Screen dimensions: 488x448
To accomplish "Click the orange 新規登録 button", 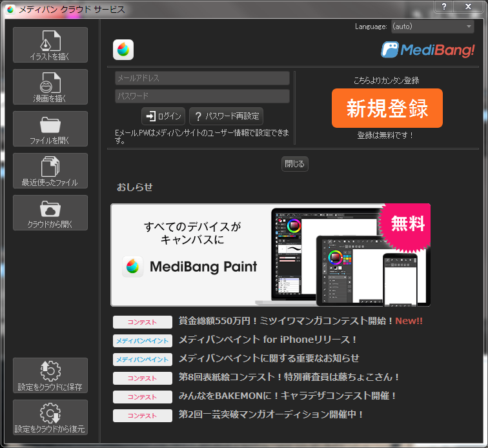I will (x=387, y=108).
